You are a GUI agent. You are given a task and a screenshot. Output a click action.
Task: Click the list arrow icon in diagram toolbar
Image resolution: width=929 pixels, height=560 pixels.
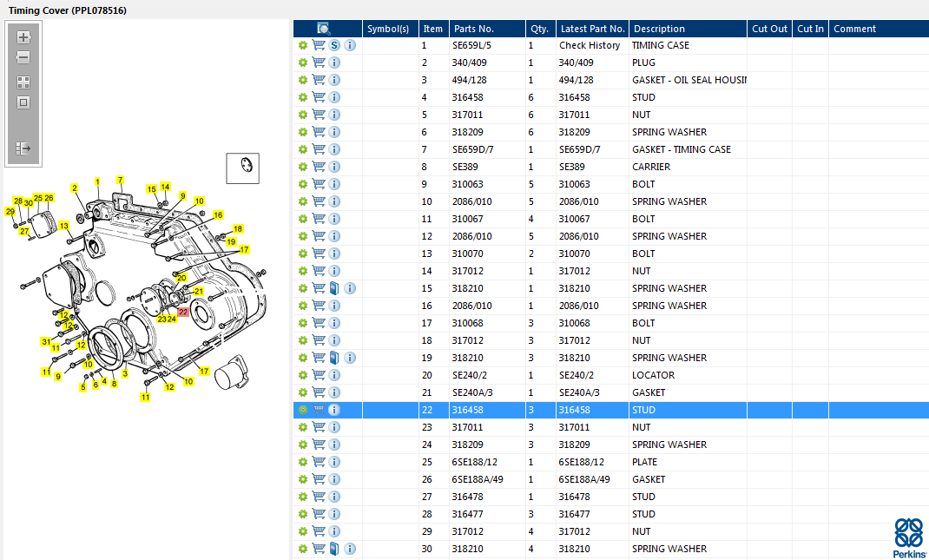pyautogui.click(x=23, y=148)
